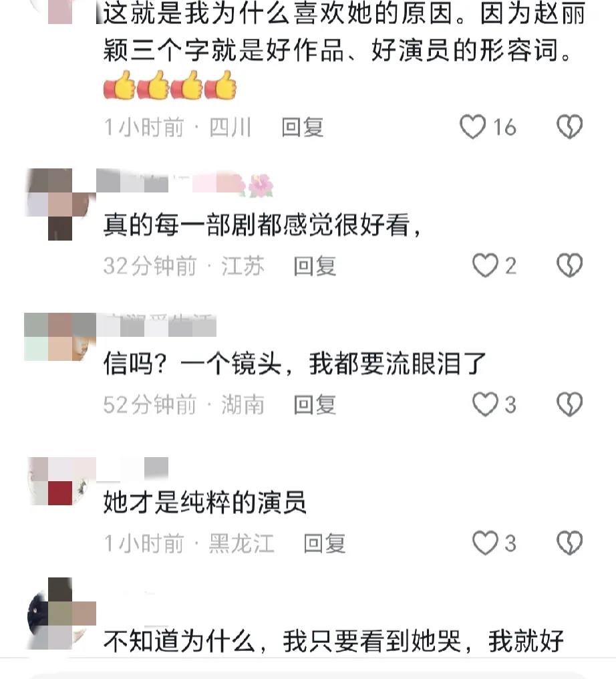Like the Heilongjiang comment about pure actor
The width and height of the screenshot is (616, 679).
(x=485, y=543)
